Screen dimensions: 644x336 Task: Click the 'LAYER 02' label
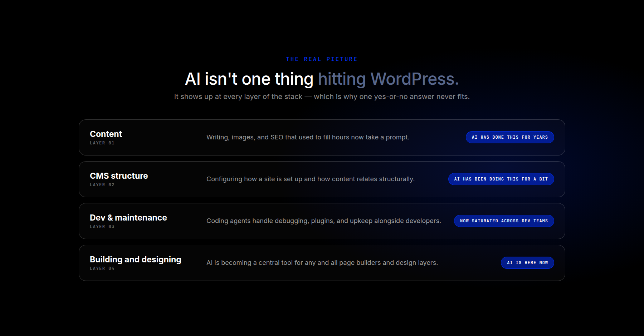click(x=102, y=185)
